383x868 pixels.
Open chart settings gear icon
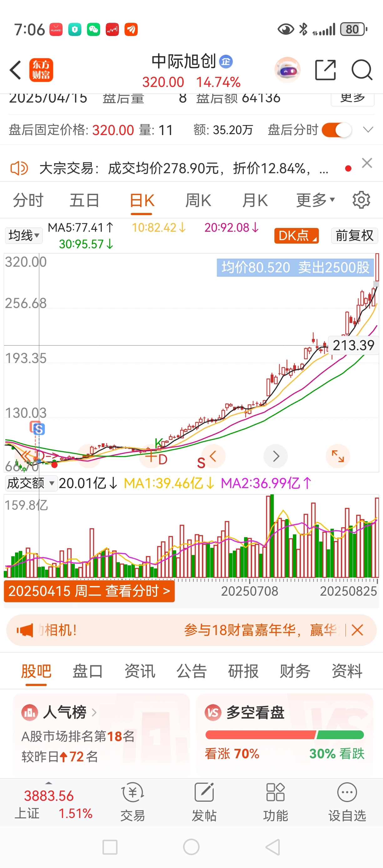click(x=361, y=200)
